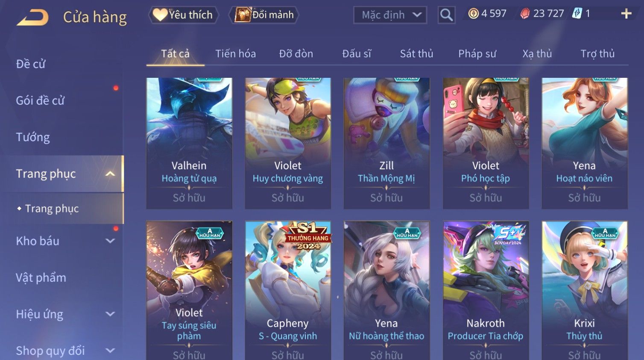The width and height of the screenshot is (644, 360).
Task: Tap the blue voucher ticket icon
Action: [577, 13]
